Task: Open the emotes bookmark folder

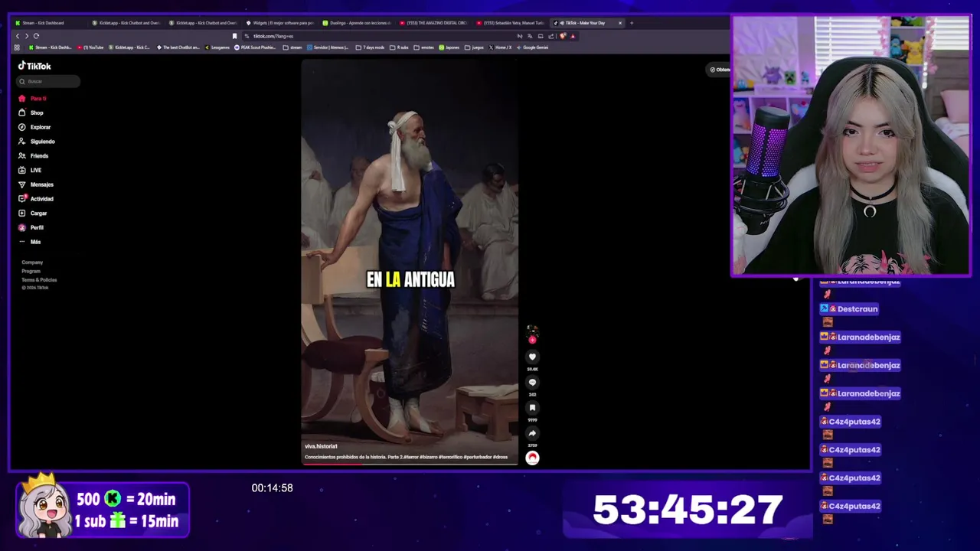Action: [424, 47]
